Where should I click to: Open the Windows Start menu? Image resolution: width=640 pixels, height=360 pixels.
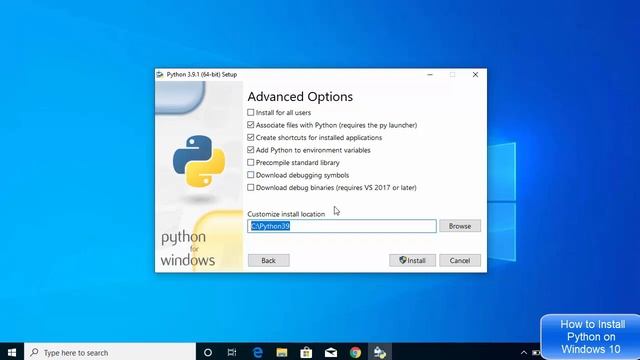point(12,352)
